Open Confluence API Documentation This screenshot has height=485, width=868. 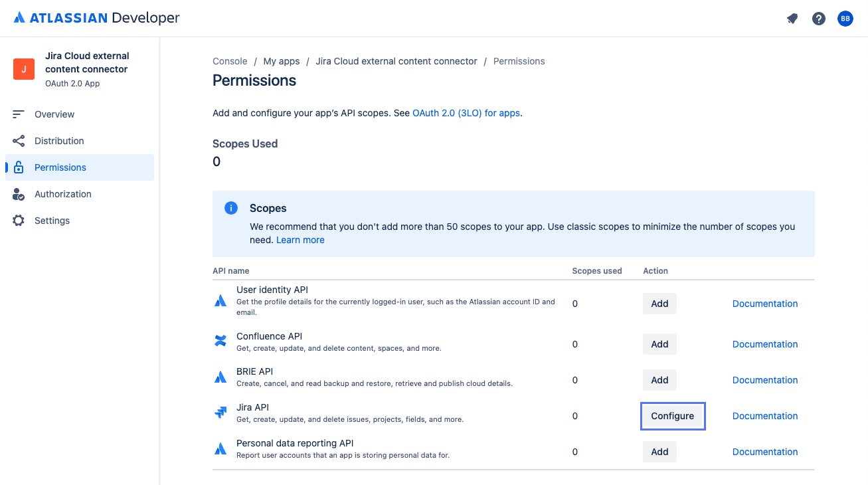pos(765,344)
